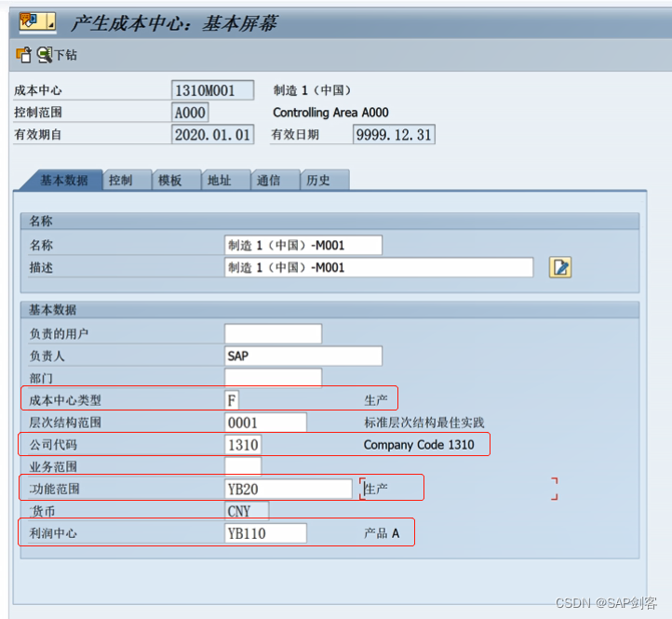The width and height of the screenshot is (672, 619).
Task: Click the empty 负责的用户 field
Action: 273,333
